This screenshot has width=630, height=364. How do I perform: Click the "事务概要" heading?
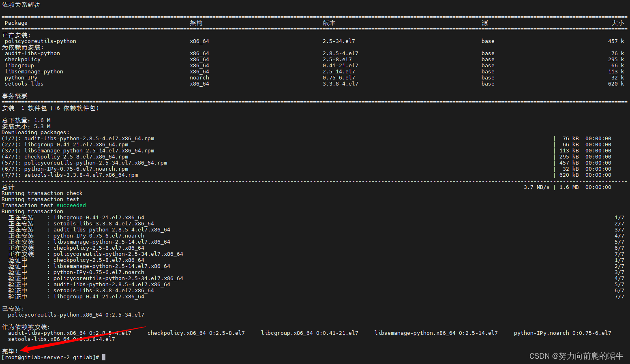15,96
